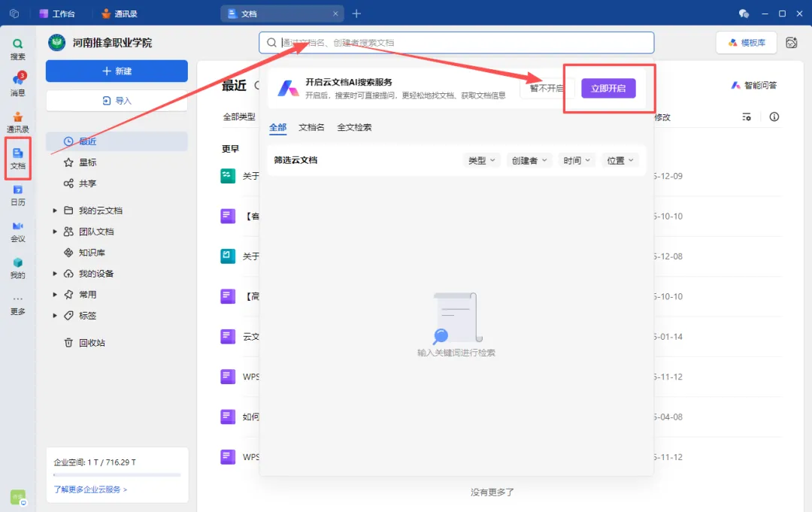Click 河南推拿职业学院 organization logo
The image size is (812, 512).
tap(57, 42)
